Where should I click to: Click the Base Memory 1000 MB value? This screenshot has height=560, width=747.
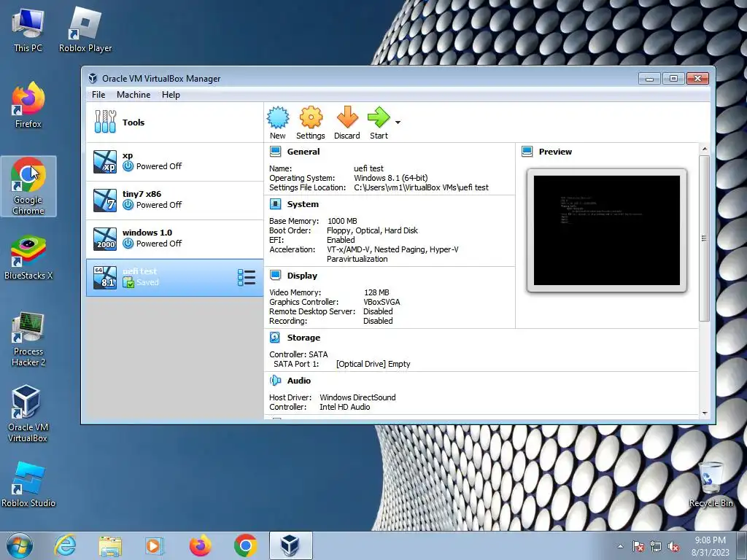click(343, 221)
